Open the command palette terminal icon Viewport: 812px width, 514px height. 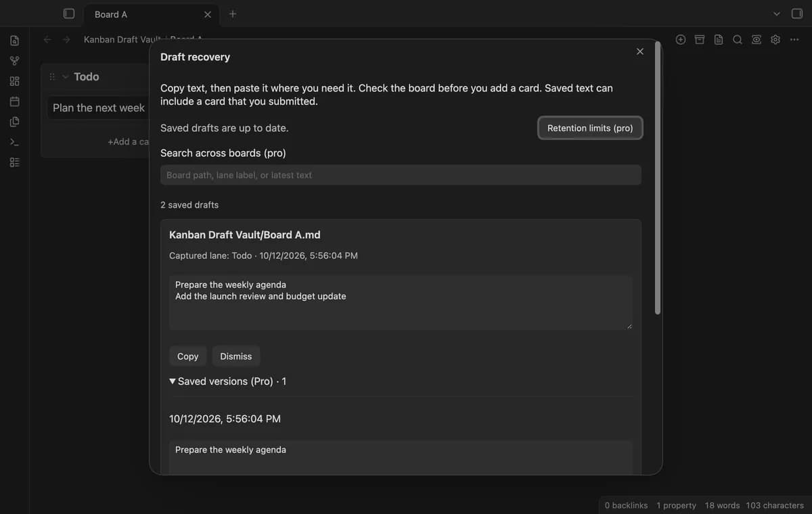pyautogui.click(x=14, y=142)
